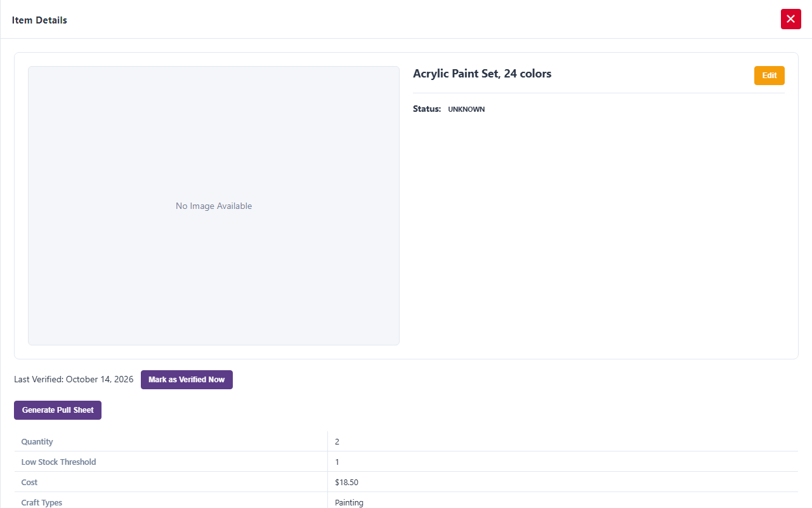Click the Status label
812x508 pixels.
tap(427, 109)
